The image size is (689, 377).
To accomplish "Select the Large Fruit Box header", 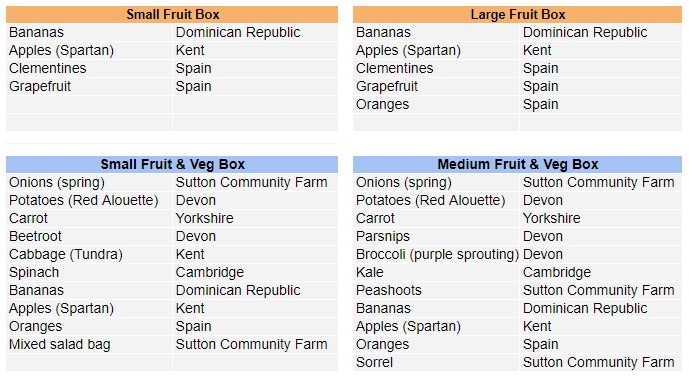I will tap(517, 14).
